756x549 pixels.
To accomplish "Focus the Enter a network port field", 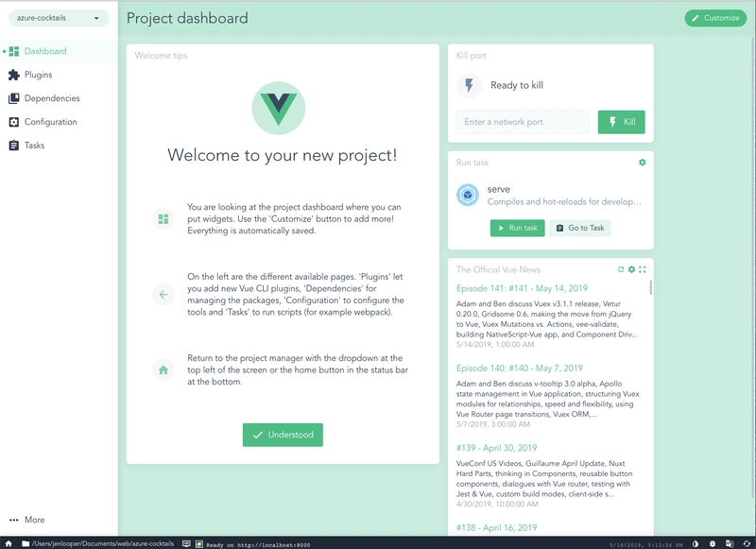I will [x=523, y=122].
